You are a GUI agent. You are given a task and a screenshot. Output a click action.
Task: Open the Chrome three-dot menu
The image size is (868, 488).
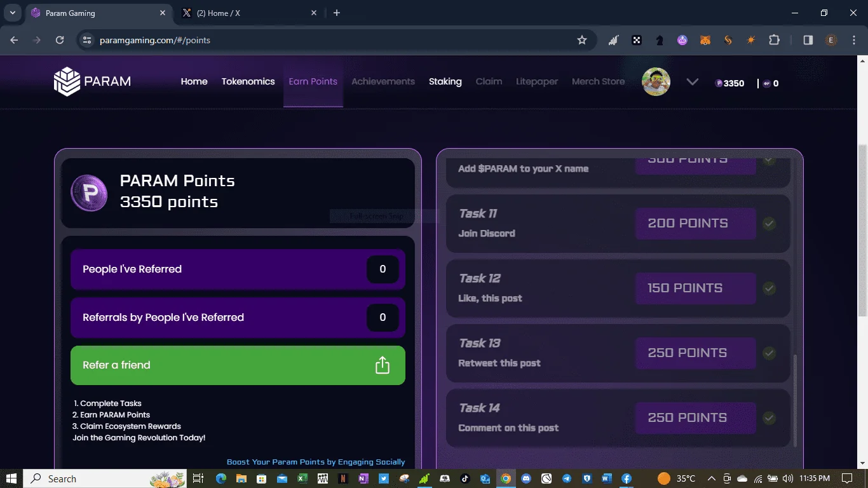[x=854, y=40]
